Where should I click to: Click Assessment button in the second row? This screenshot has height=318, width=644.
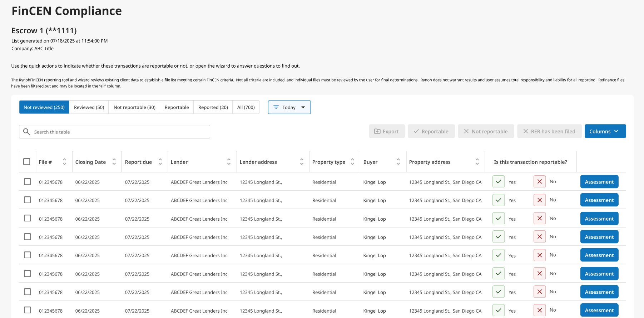599,200
